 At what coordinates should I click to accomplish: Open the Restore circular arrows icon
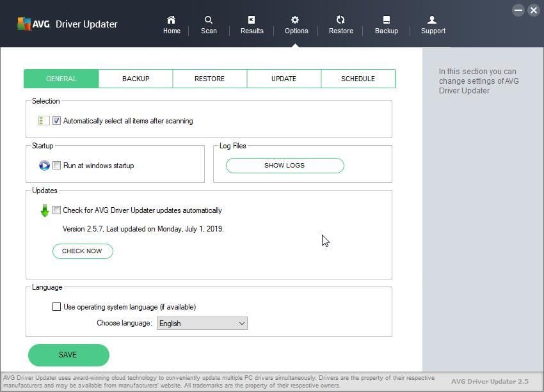pyautogui.click(x=340, y=20)
